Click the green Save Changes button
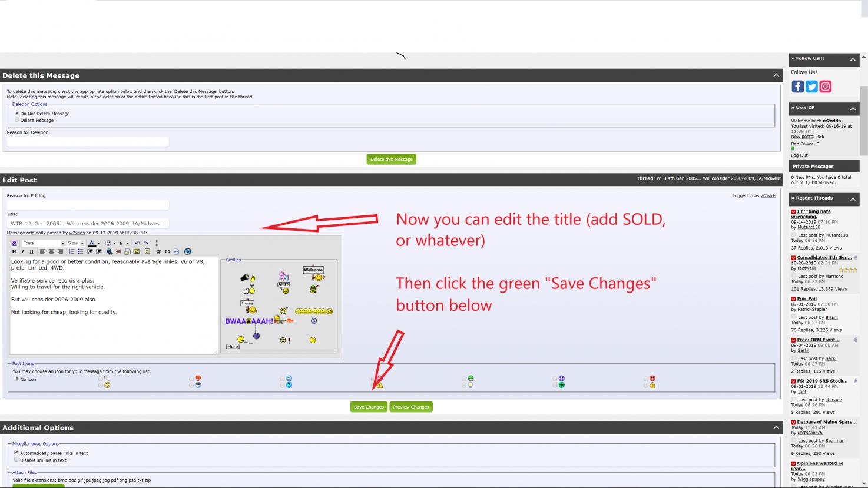868x488 pixels. 369,407
